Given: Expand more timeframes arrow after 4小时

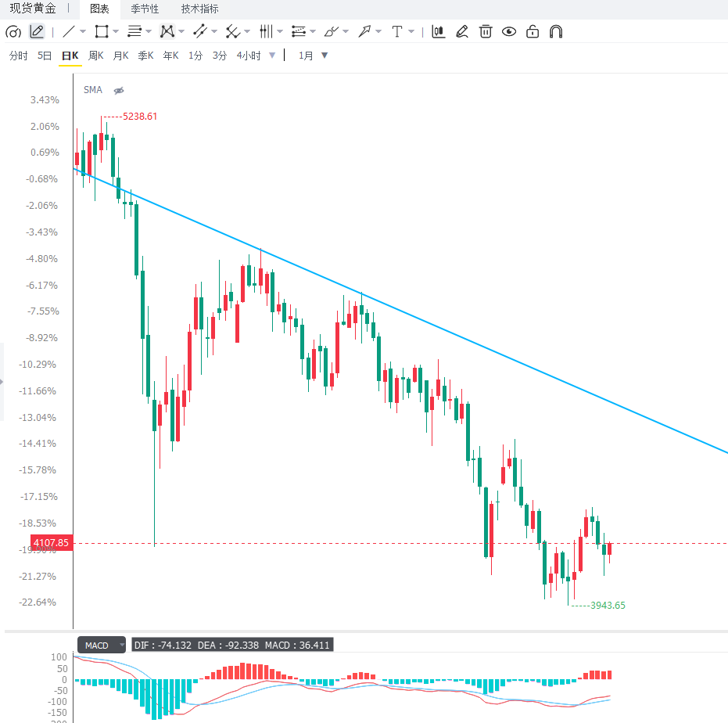Looking at the screenshot, I should [273, 56].
